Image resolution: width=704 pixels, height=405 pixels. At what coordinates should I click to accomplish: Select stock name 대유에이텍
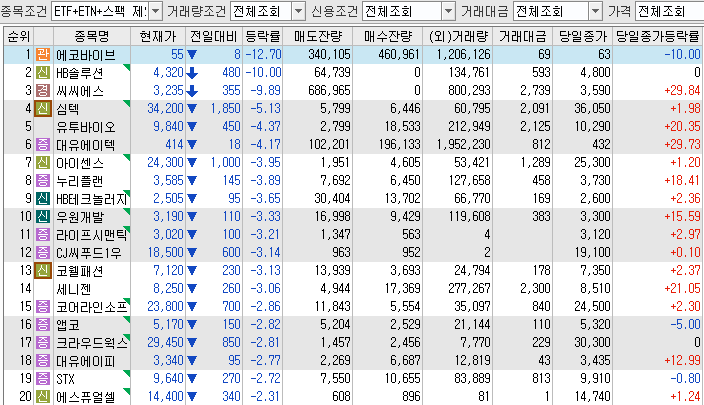[x=85, y=145]
